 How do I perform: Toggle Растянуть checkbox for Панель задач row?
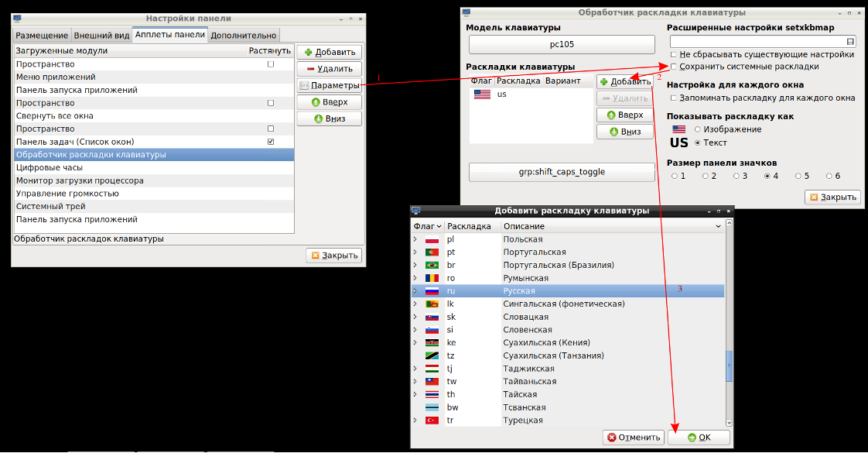[271, 142]
